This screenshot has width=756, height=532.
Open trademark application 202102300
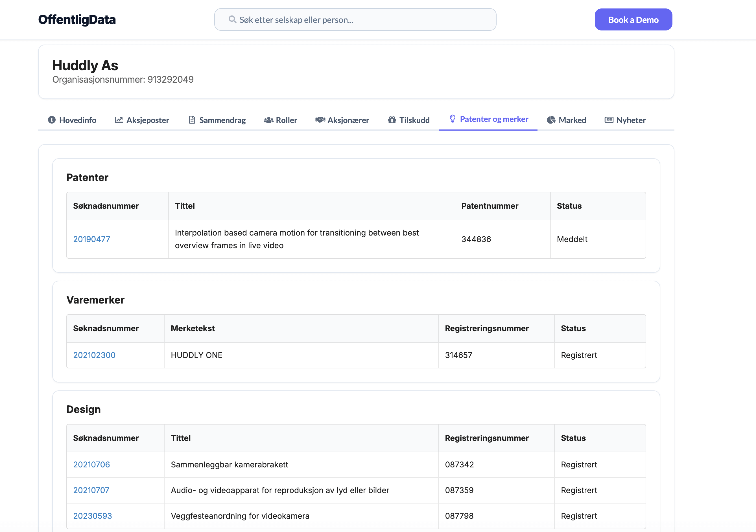[94, 355]
